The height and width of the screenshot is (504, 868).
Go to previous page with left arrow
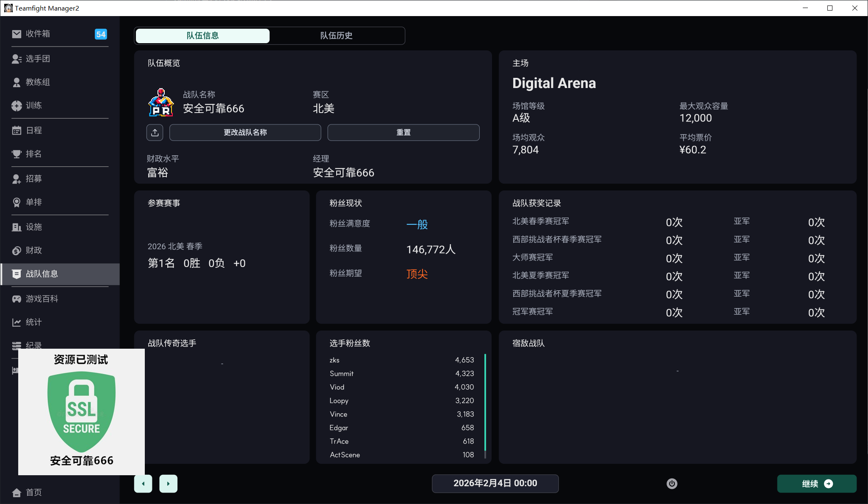click(143, 484)
